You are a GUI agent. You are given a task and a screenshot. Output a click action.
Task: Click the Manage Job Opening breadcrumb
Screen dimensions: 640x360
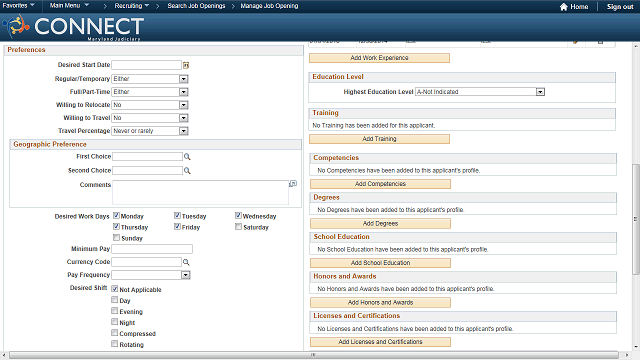coord(269,6)
